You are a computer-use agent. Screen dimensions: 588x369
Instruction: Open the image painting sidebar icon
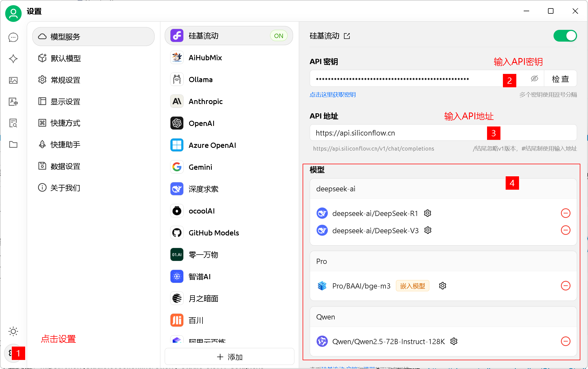pyautogui.click(x=13, y=80)
